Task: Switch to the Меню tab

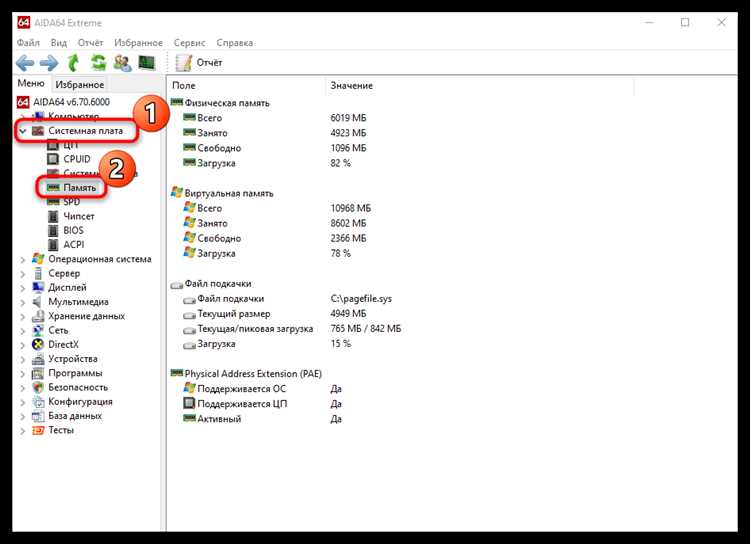Action: point(31,83)
